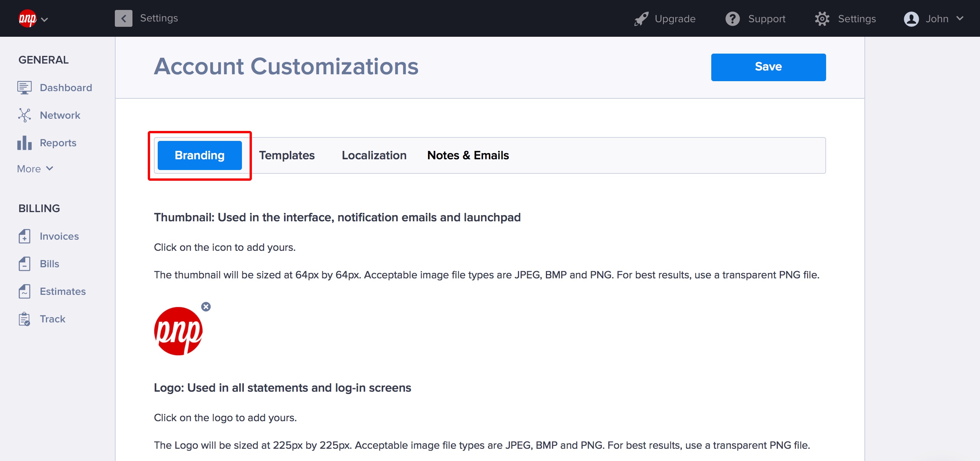Open Invoices using its document icon

(24, 236)
